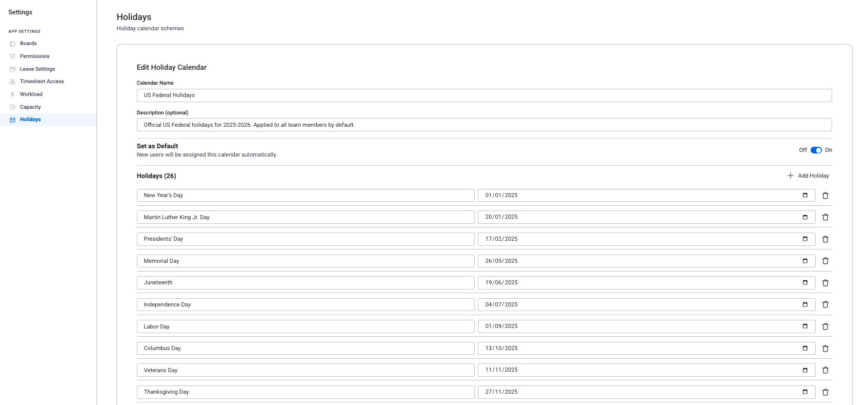Screen dimensions: 868x405
Task: Toggle the Set as Default switch
Action: [816, 150]
